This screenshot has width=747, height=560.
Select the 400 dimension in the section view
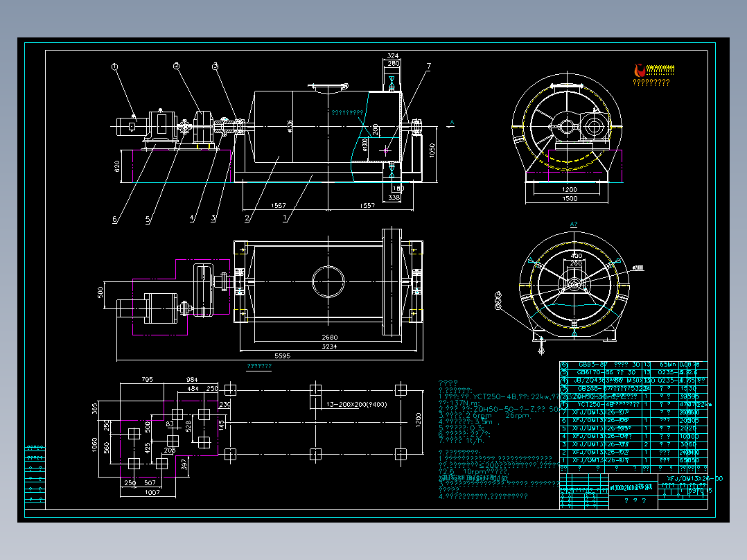[x=577, y=256]
